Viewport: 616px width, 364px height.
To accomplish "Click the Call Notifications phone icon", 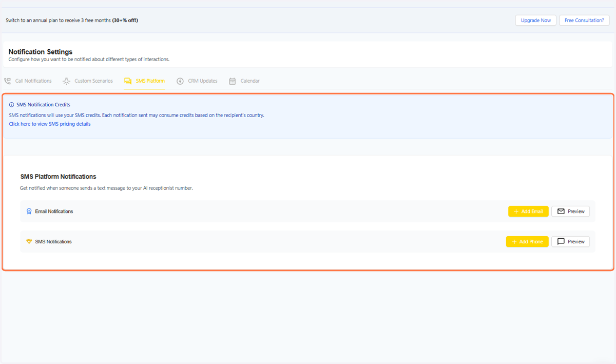I will pyautogui.click(x=7, y=81).
